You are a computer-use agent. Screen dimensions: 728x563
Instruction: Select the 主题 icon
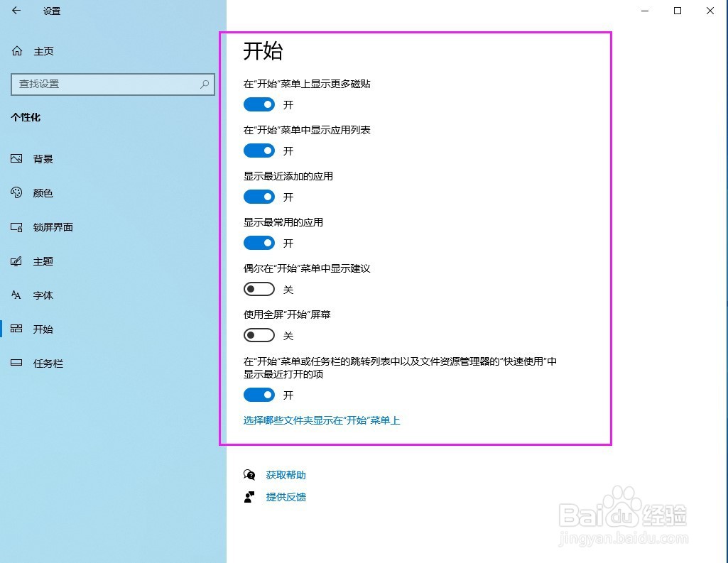[x=16, y=261]
